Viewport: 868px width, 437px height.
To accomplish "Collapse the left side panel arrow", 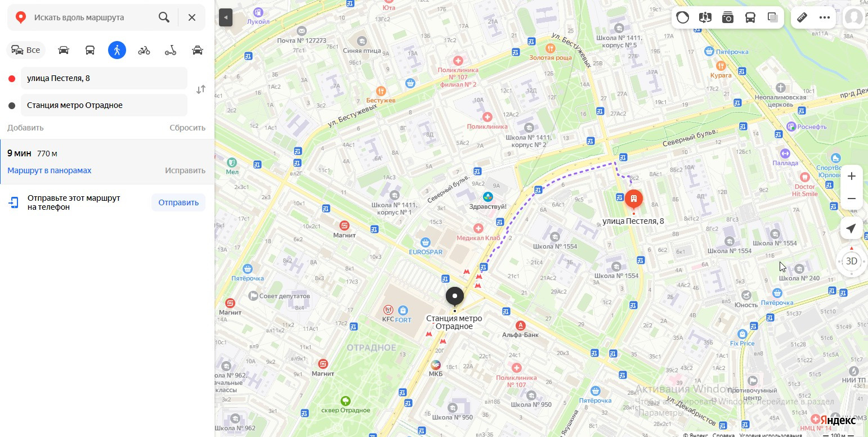I will click(225, 17).
